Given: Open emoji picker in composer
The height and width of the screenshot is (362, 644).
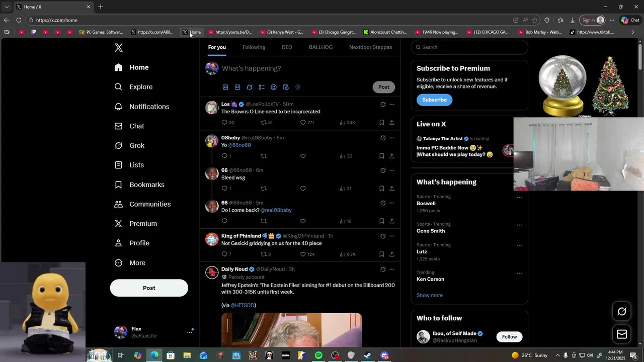Looking at the screenshot, I should point(274,87).
